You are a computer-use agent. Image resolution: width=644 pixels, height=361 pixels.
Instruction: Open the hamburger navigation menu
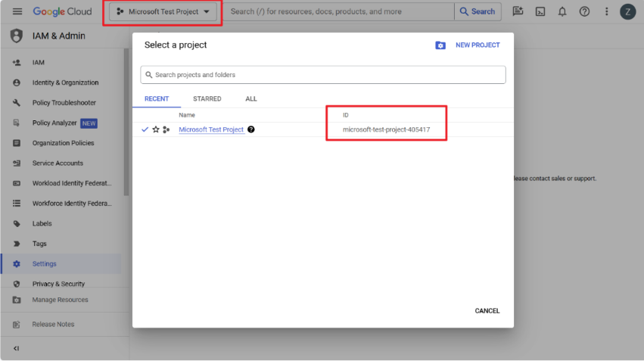point(17,11)
